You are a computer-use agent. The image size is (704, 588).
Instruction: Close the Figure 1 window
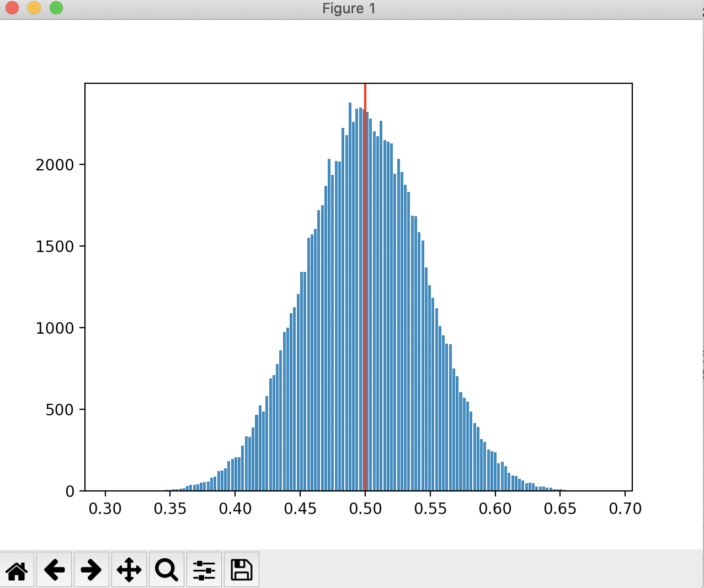[12, 8]
